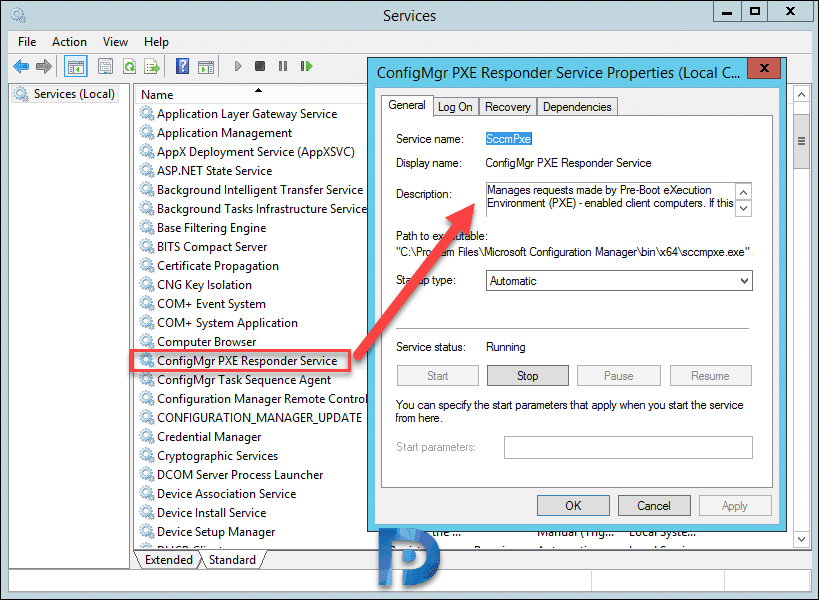This screenshot has width=819, height=600.
Task: Click the Pause Service toolbar icon
Action: tap(283, 66)
